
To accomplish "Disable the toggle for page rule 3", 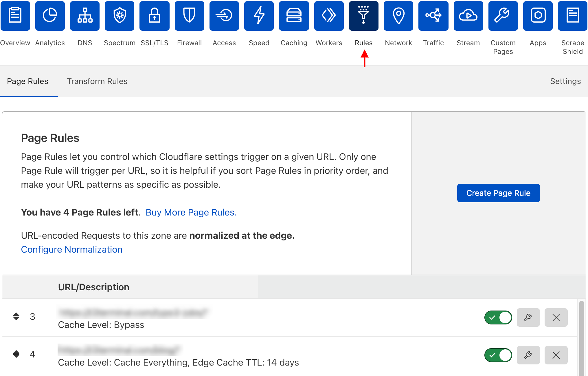I will [498, 317].
